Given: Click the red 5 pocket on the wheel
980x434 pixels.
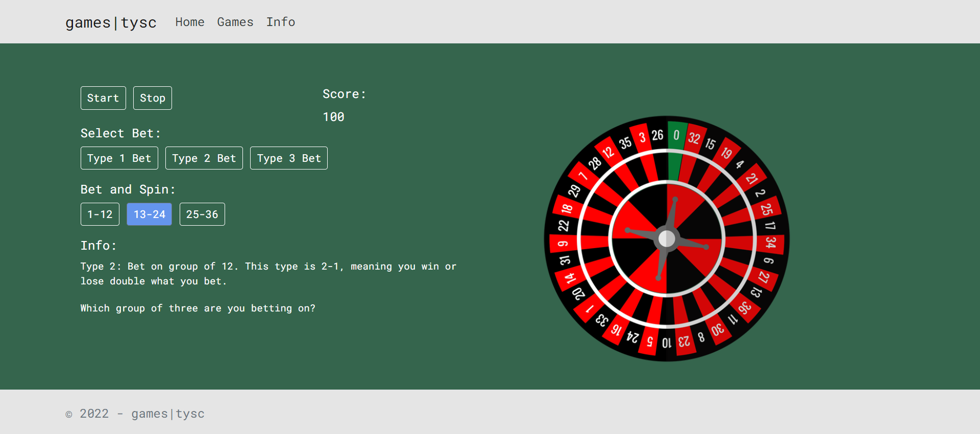Looking at the screenshot, I should coord(650,342).
